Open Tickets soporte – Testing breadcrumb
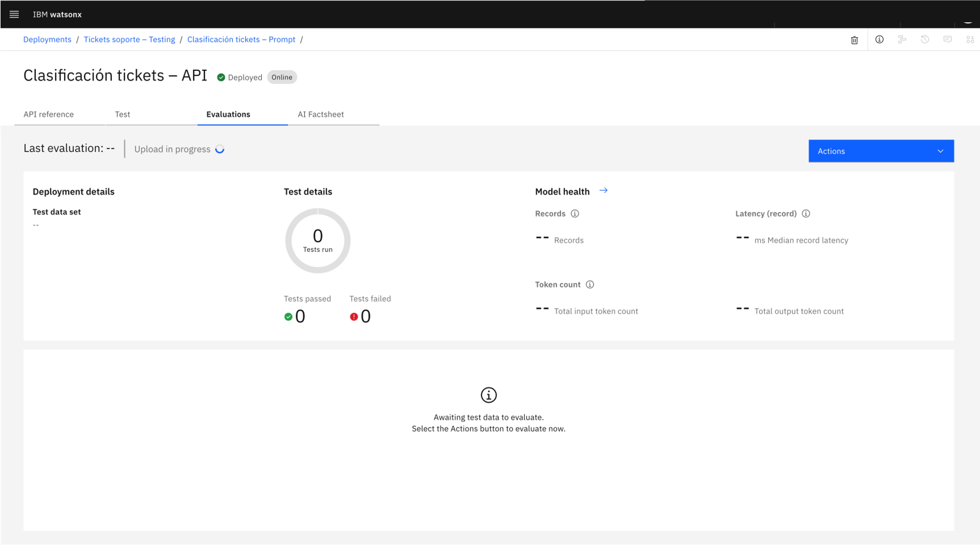980x545 pixels. [129, 40]
